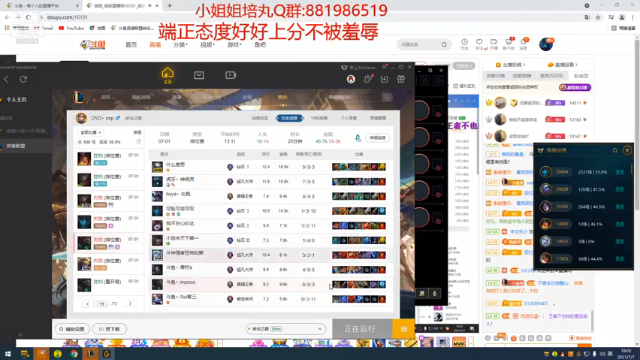Click send link for first hero row
Viewport: 640px width, 360px height.
pos(620,172)
